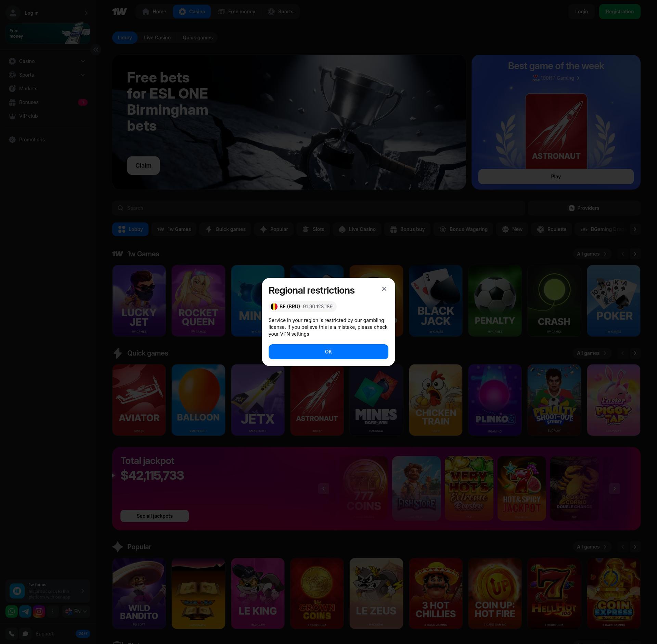This screenshot has width=657, height=644.
Task: Open Free money in top navigation
Action: point(236,12)
